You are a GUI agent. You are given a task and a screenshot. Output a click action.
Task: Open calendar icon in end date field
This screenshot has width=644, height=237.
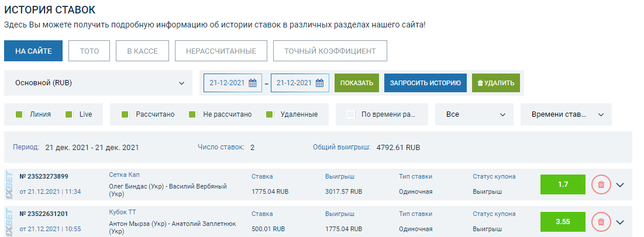pos(319,83)
